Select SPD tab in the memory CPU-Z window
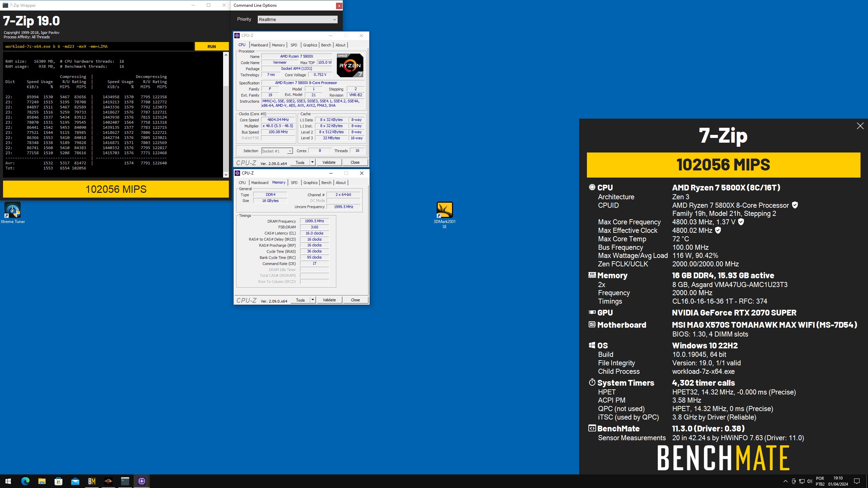The height and width of the screenshot is (488, 868). pos(294,183)
